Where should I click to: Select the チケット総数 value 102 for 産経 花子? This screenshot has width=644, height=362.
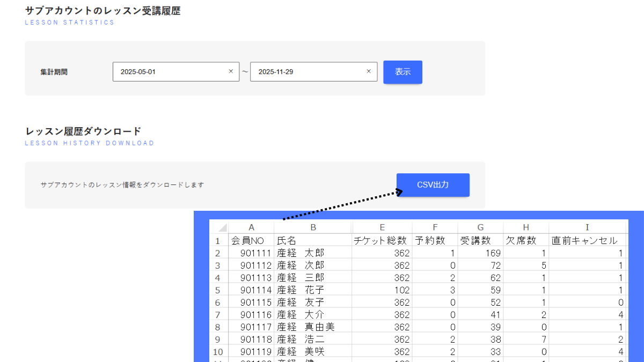click(x=382, y=290)
